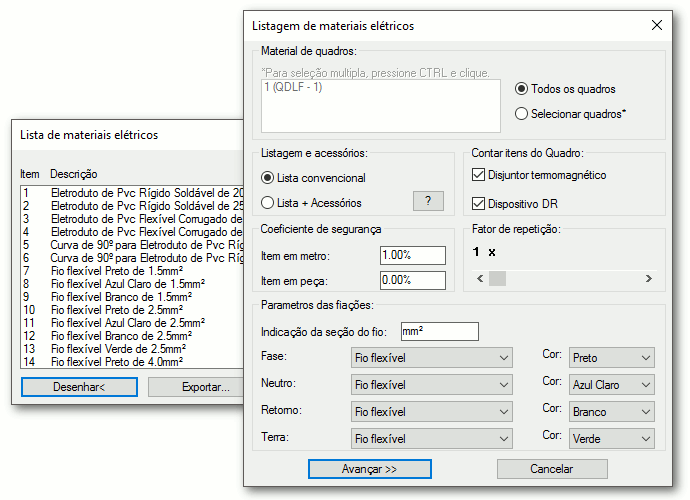Open the Fase wire type dropdown
690x500 pixels.
[432, 358]
